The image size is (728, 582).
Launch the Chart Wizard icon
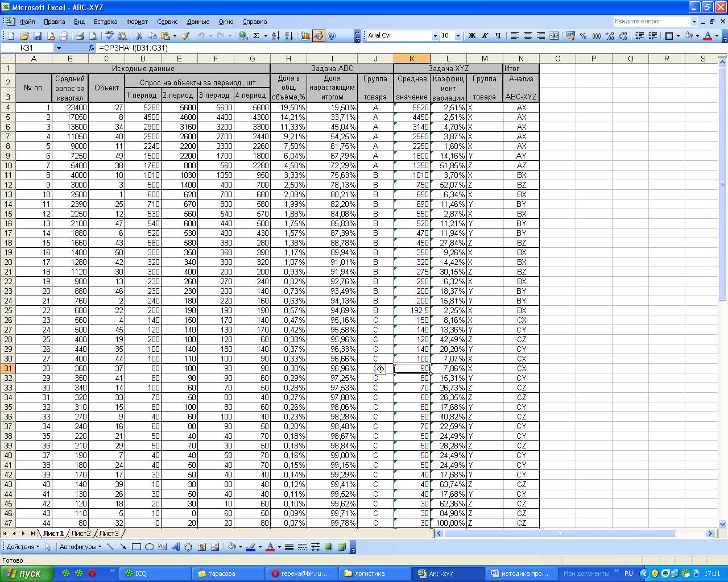305,36
